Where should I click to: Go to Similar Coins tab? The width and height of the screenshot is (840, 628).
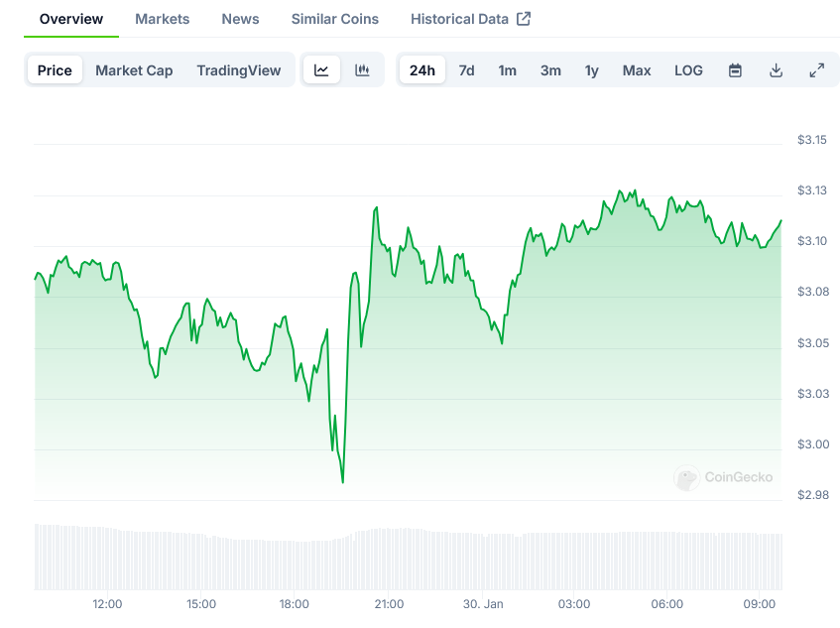(334, 19)
